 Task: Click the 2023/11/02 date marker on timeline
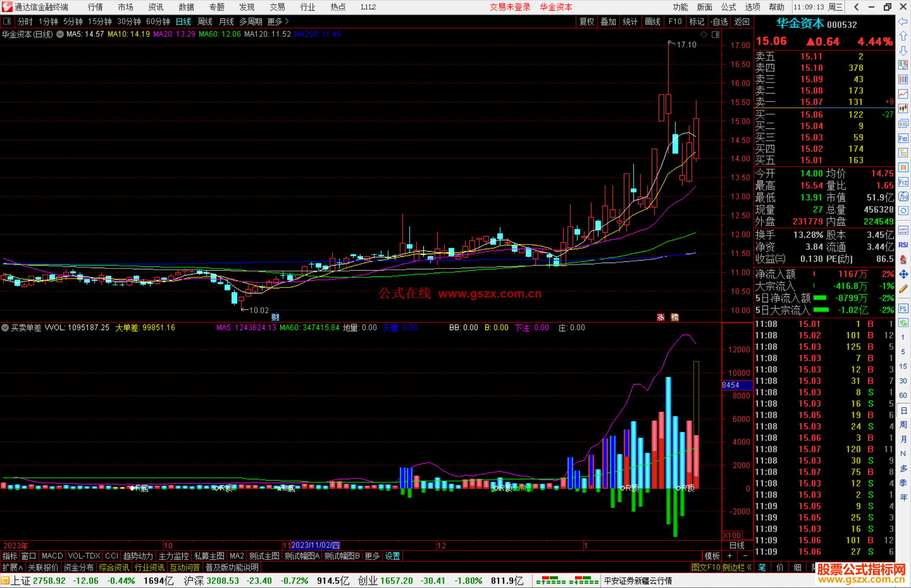[315, 545]
